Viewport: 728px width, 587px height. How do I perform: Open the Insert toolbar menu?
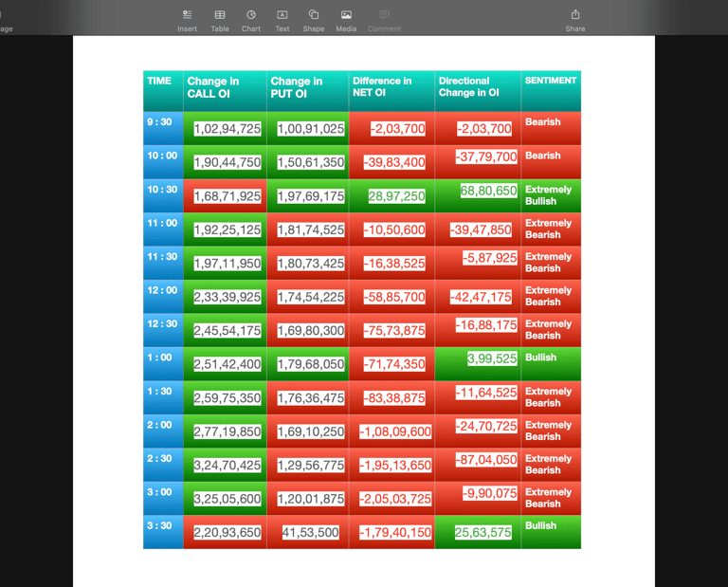coord(187,21)
